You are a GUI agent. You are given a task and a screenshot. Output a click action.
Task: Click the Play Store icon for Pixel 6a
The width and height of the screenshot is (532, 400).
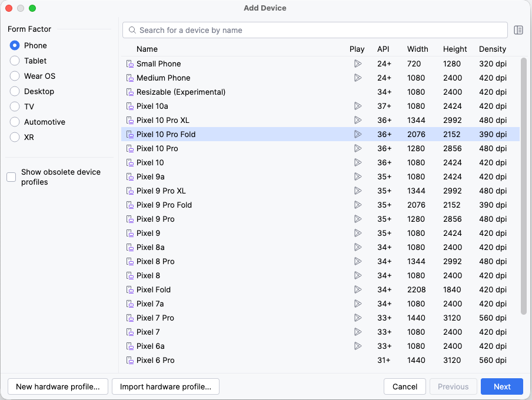click(x=358, y=346)
